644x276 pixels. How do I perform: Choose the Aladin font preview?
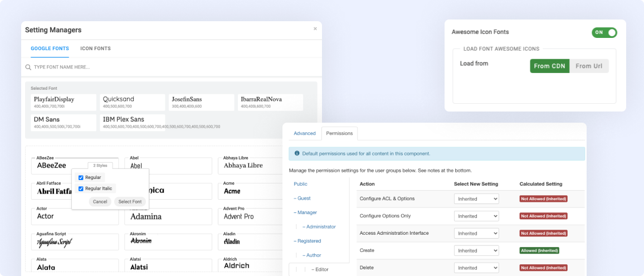(251, 242)
